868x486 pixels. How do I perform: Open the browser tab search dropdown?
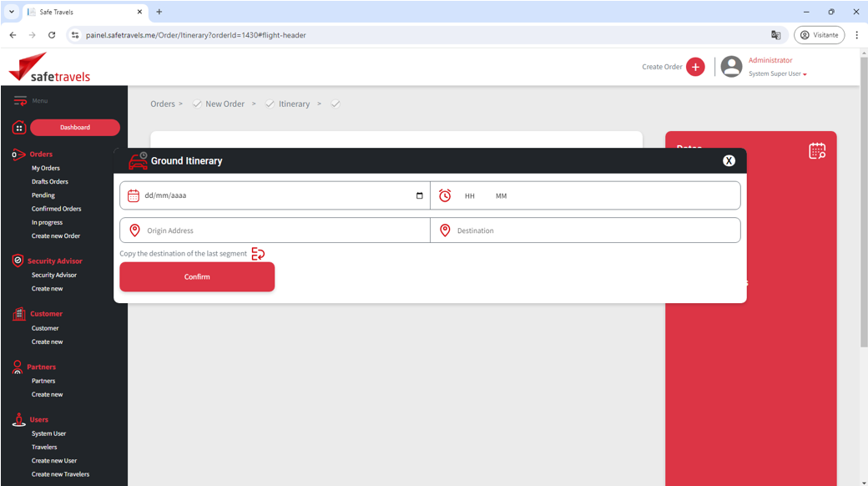pyautogui.click(x=12, y=12)
